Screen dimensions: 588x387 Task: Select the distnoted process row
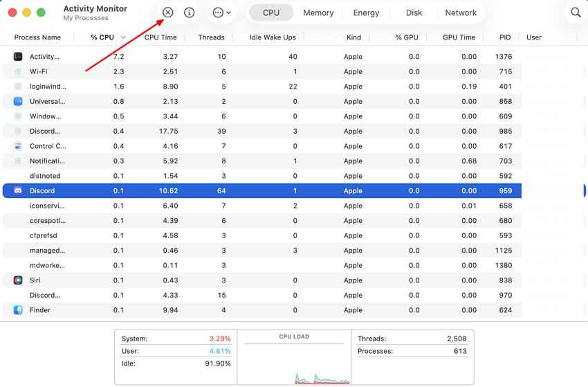pos(261,176)
